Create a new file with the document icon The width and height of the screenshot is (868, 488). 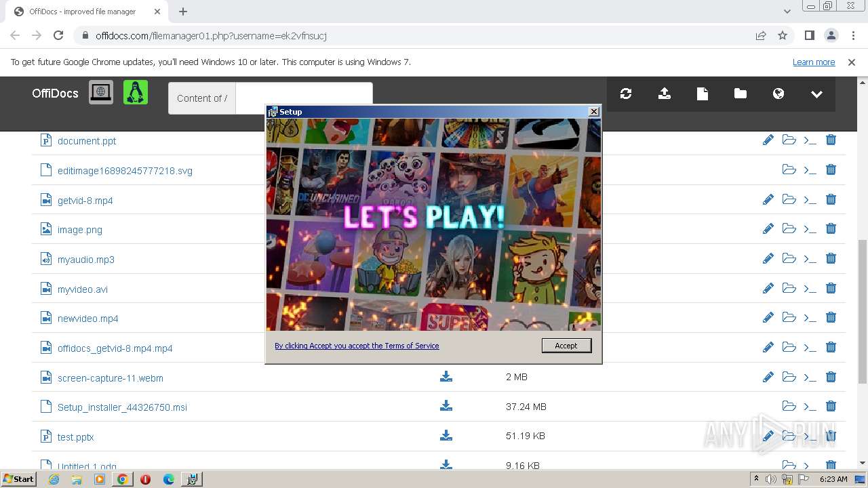703,94
